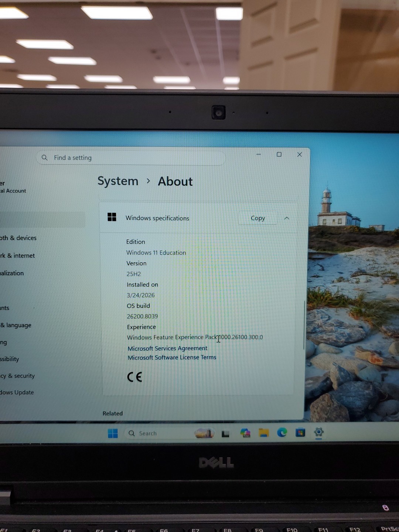This screenshot has height=532, width=399.
Task: Click the Settings window vertical scrollbar
Action: [304, 325]
